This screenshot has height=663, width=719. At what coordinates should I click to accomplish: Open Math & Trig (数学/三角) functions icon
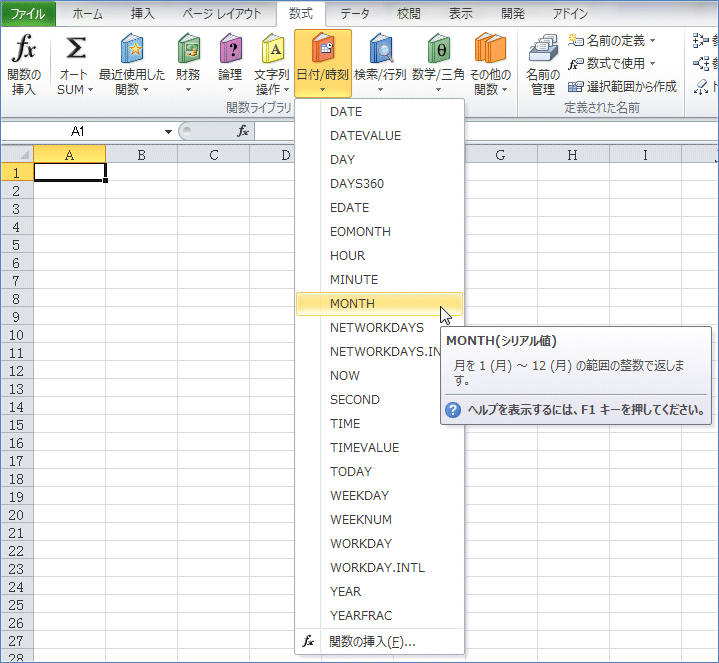[x=438, y=50]
